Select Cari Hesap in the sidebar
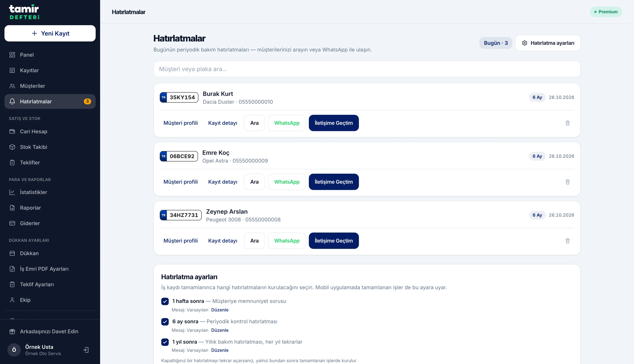This screenshot has width=634, height=364. click(50, 131)
